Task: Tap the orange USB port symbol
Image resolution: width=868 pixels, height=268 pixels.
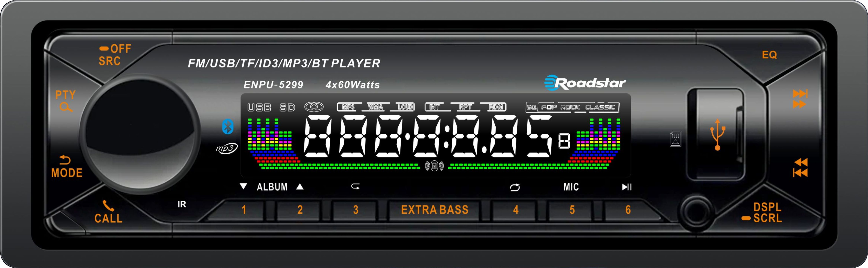Action: click(x=717, y=134)
